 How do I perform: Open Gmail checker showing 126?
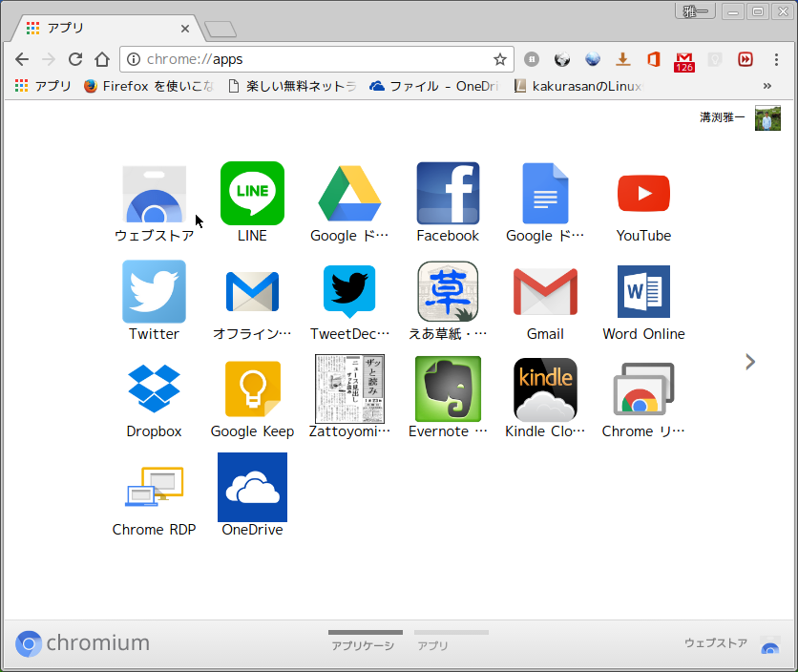[684, 62]
